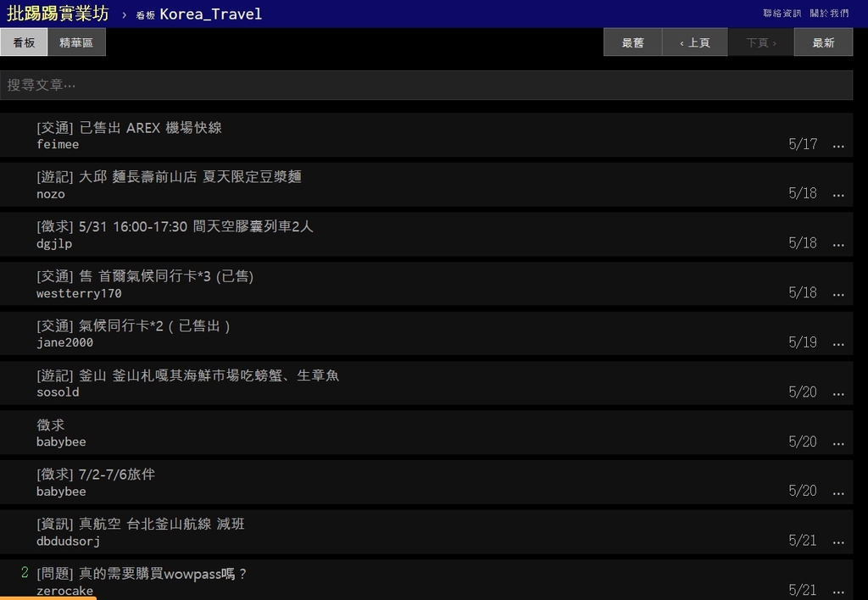The image size is (868, 600).
Task: Open more-options menu for zerocake's wowpass post
Action: click(x=838, y=592)
